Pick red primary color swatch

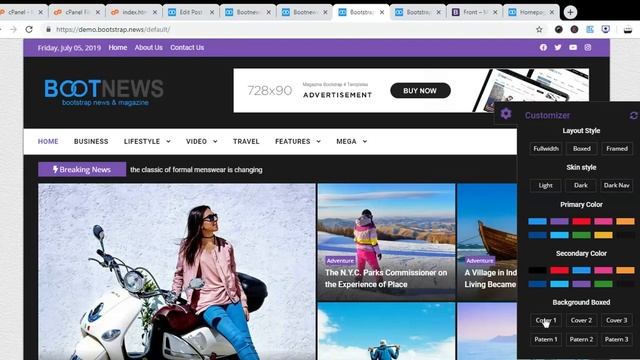pyautogui.click(x=581, y=221)
